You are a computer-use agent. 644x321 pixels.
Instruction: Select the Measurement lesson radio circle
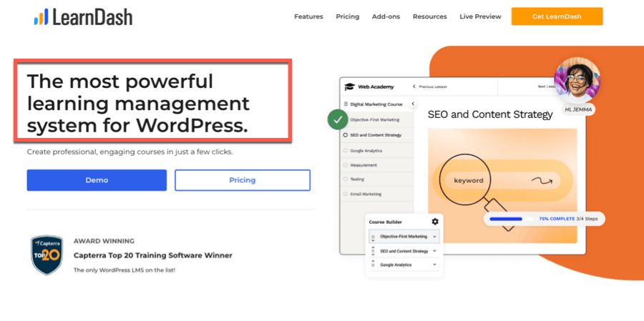point(346,165)
